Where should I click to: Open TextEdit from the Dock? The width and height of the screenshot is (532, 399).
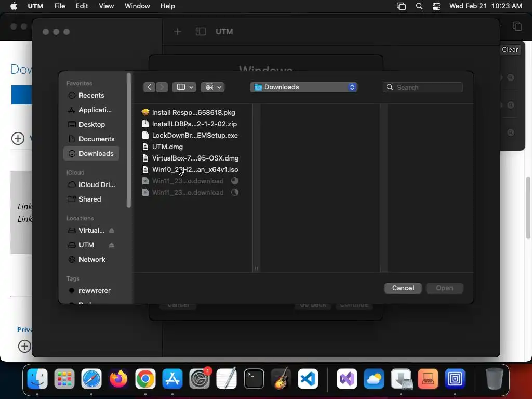click(x=227, y=379)
